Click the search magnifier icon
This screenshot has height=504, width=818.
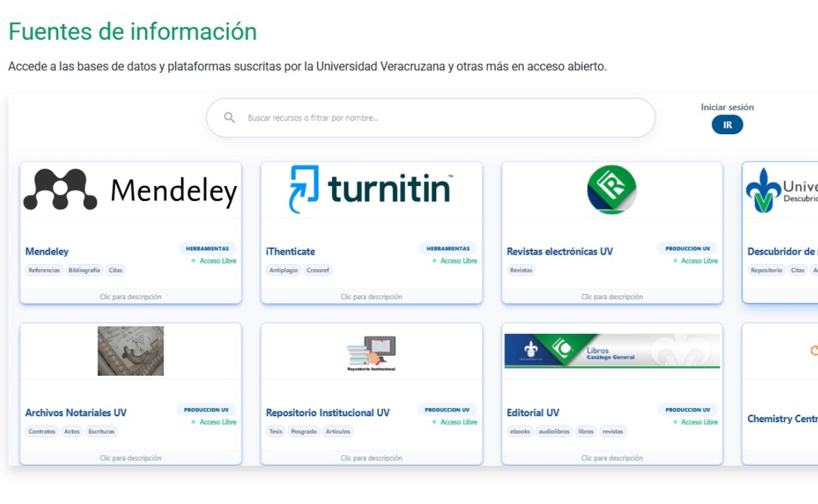click(230, 118)
